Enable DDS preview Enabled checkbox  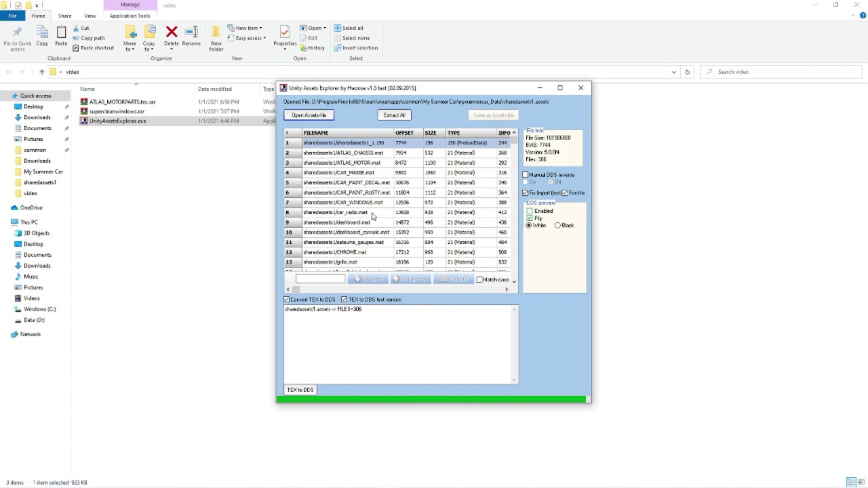tap(530, 211)
